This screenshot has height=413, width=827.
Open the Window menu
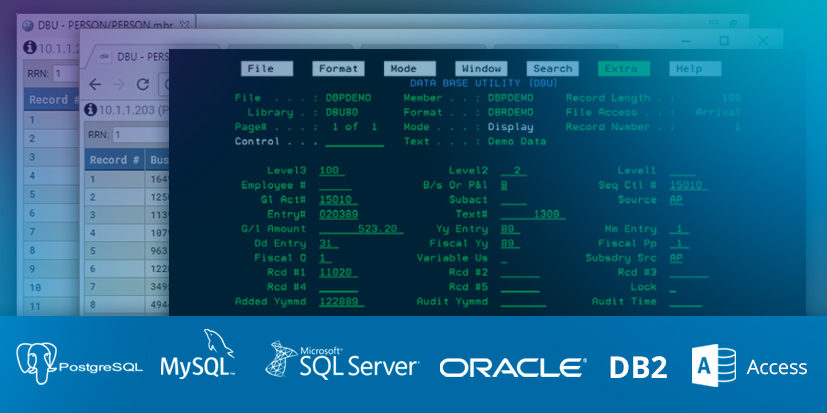481,69
